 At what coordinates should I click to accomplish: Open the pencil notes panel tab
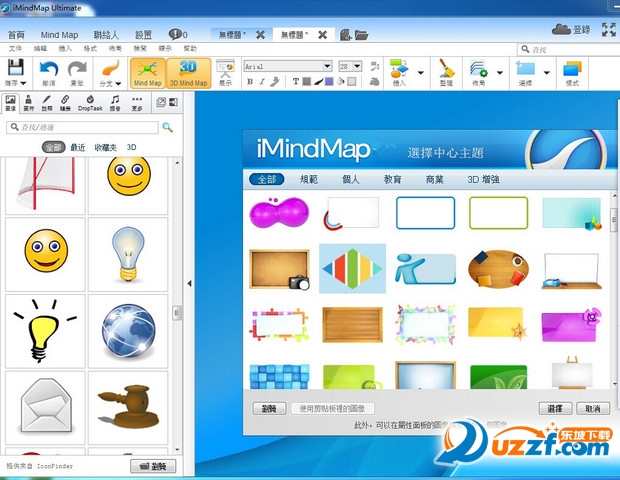47,103
